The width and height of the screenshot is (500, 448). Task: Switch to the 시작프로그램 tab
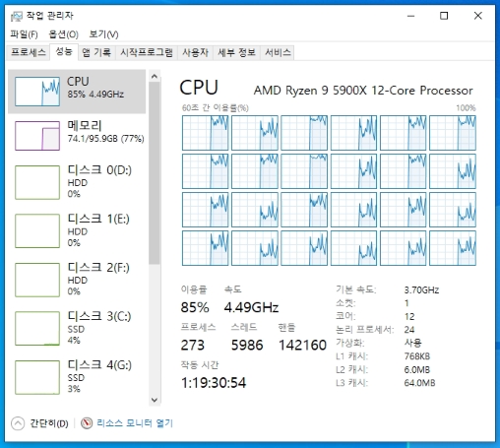(147, 52)
